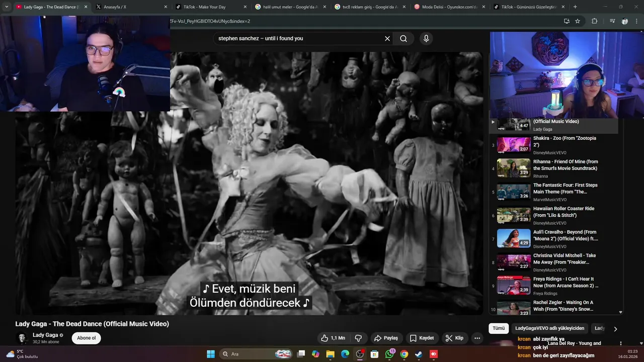Open Task View in taskbar
644x362 pixels.
tap(301, 354)
